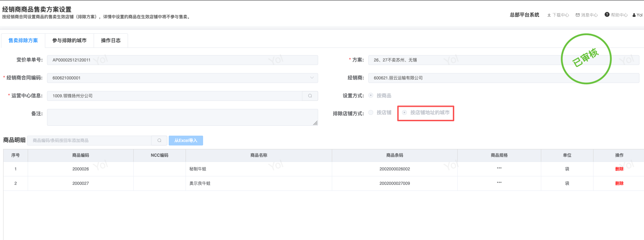This screenshot has width=644, height=240.
Task: Click the 备注 textarea
Action: 182,117
